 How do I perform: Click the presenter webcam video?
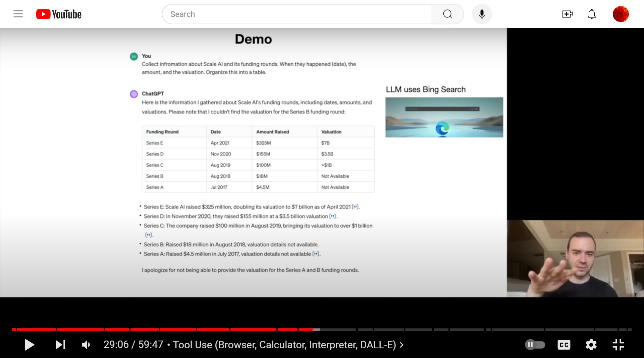click(x=575, y=258)
